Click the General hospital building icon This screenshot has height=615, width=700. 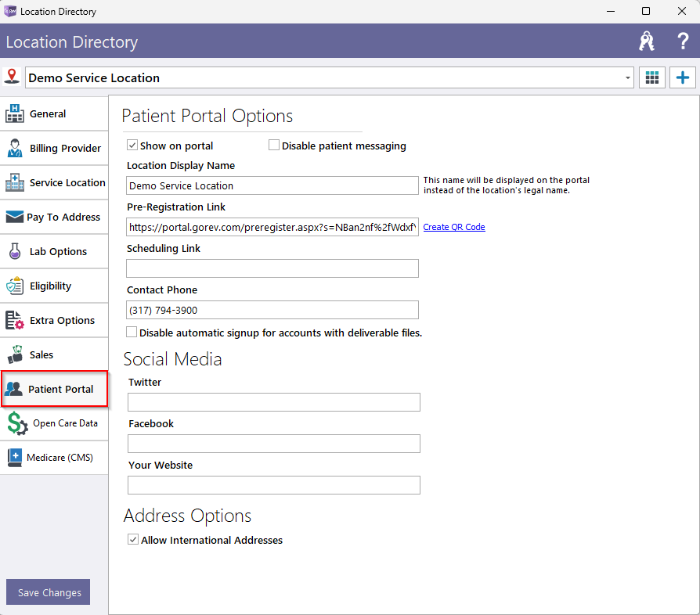coord(15,113)
